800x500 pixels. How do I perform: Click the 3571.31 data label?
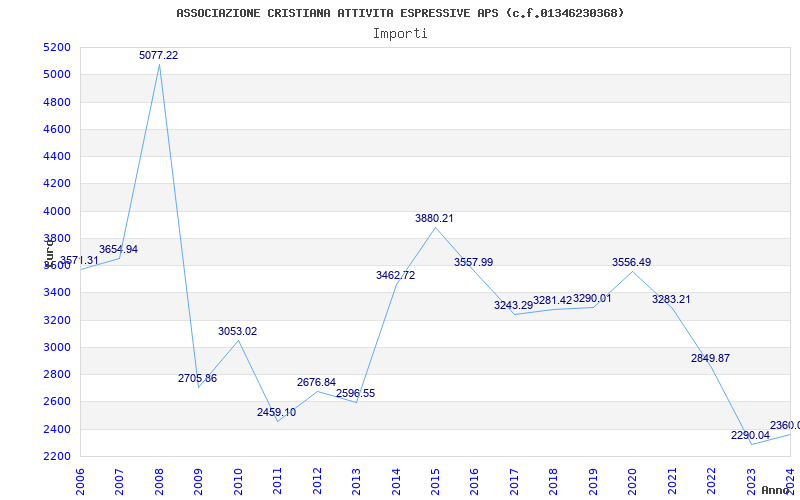coord(79,260)
